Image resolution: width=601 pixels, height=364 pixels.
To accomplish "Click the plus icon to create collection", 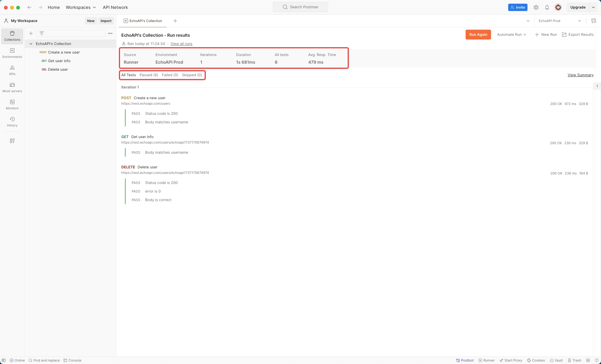I will coord(31,33).
